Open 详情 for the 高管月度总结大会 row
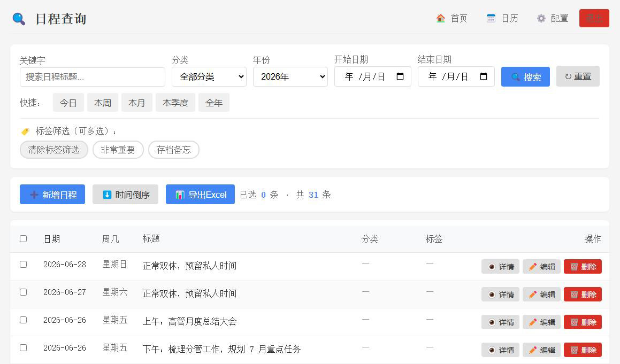Image resolution: width=620 pixels, height=364 pixels. [x=501, y=322]
